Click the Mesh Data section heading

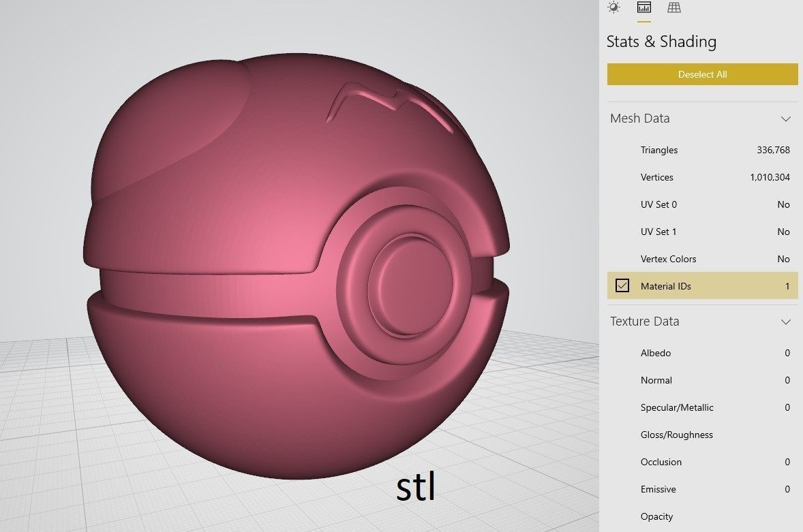[639, 118]
